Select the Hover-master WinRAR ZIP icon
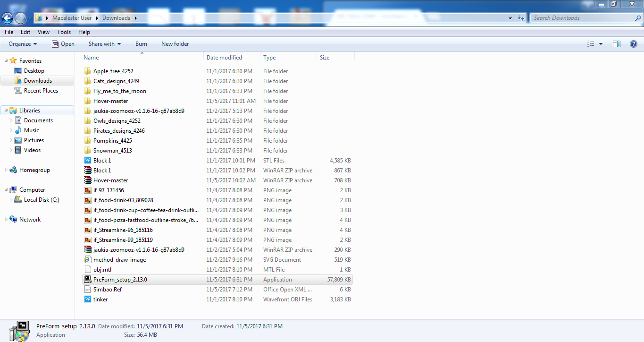The height and width of the screenshot is (342, 644). click(87, 180)
